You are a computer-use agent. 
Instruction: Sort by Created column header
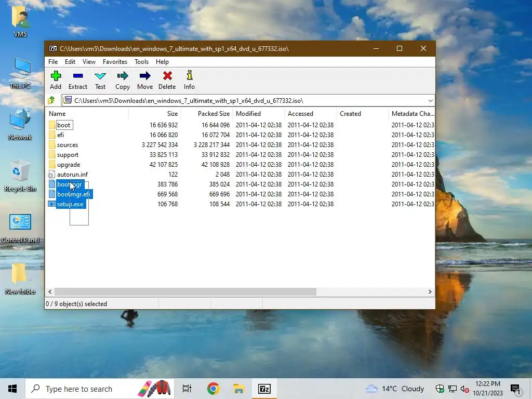362,114
